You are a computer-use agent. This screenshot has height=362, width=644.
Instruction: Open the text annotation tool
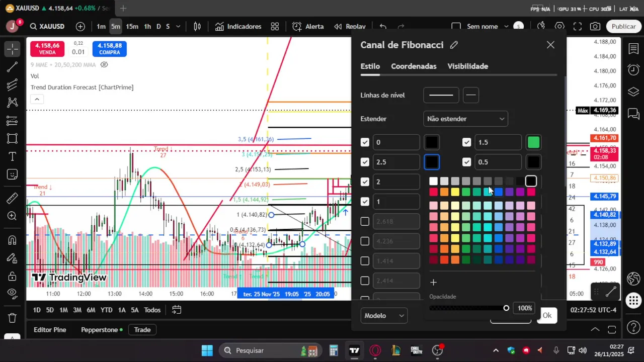pyautogui.click(x=13, y=156)
